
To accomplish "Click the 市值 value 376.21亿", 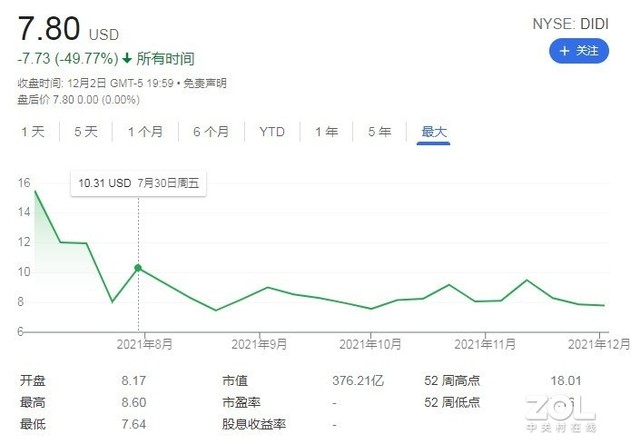I will (358, 381).
